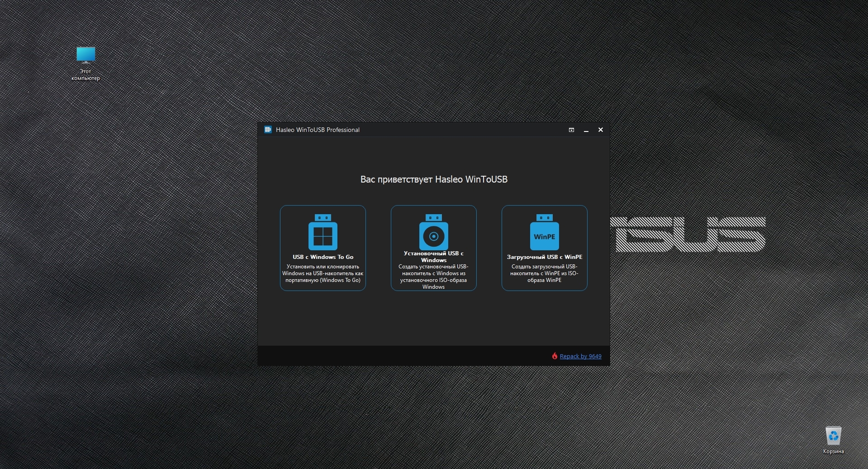Click the 'Вас приветствует Hasleo WinToUSB' greeting

pos(434,179)
